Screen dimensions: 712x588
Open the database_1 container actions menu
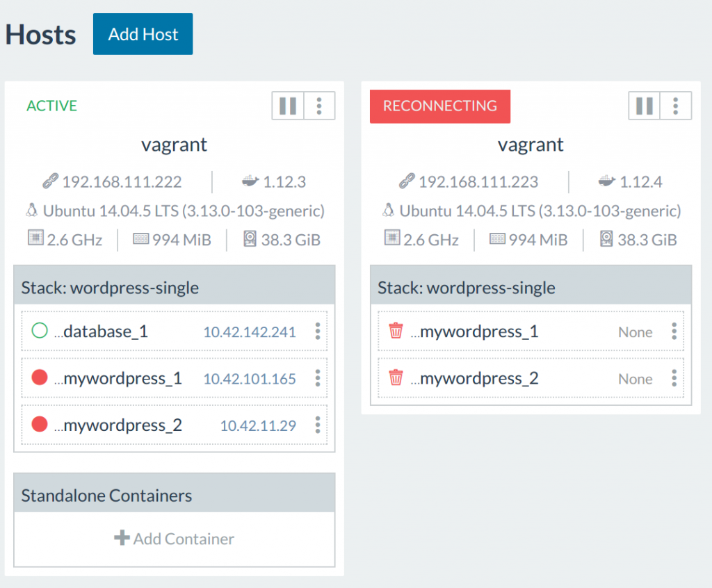318,332
